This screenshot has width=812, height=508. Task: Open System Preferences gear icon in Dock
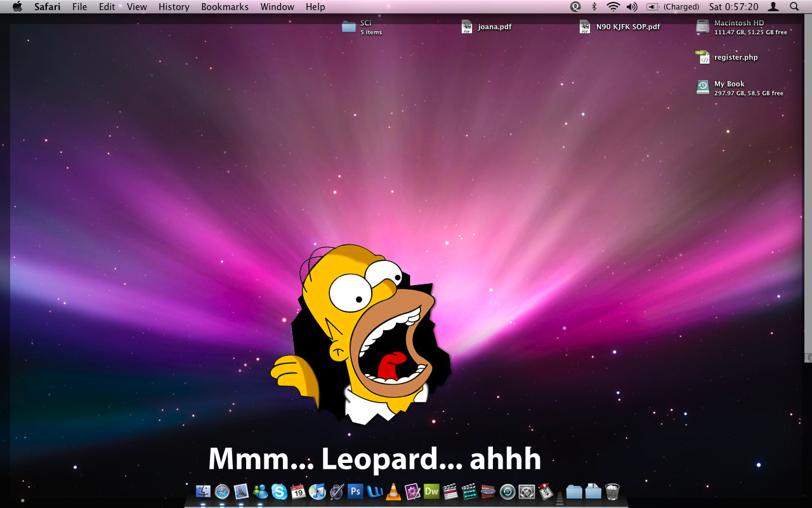(x=527, y=491)
